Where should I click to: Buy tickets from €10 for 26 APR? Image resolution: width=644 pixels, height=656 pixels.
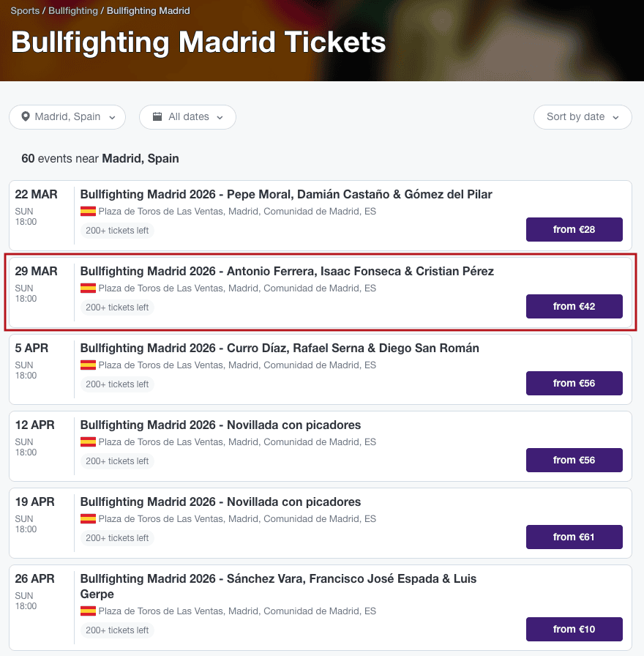click(574, 629)
